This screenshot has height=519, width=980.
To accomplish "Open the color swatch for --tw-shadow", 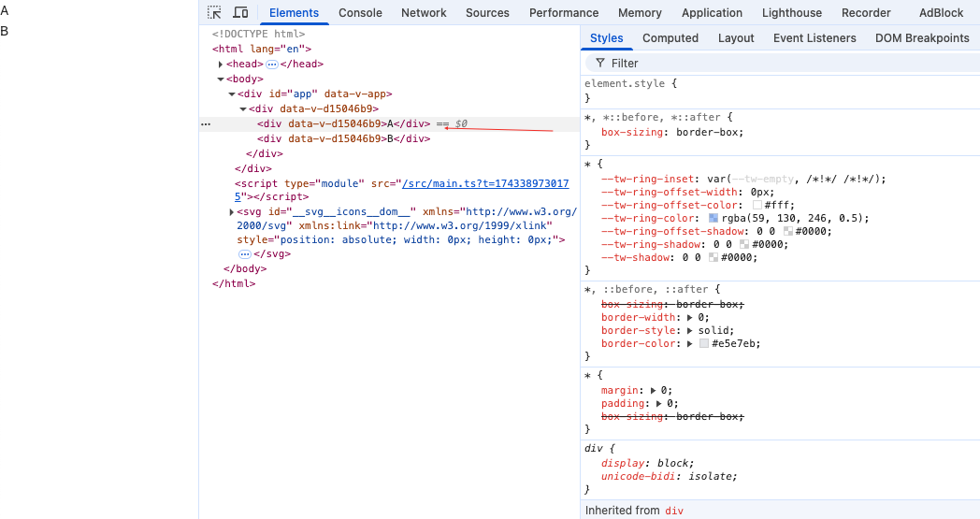I will click(713, 257).
